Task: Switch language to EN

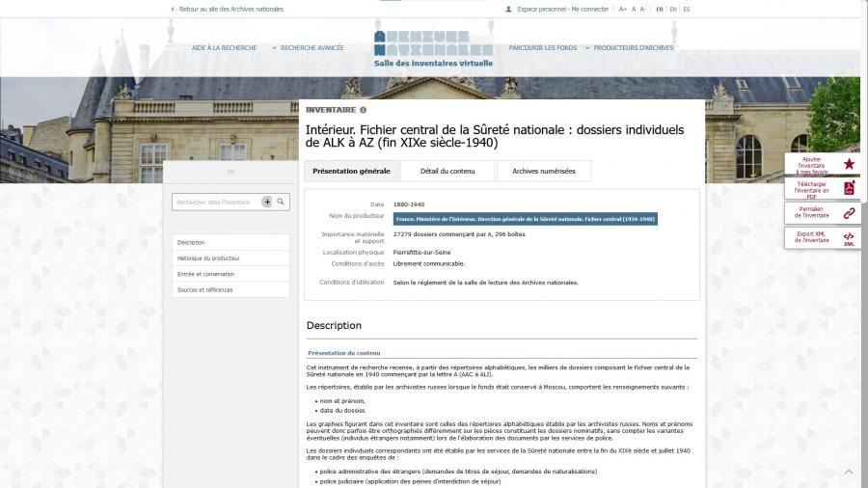Action: [x=673, y=10]
